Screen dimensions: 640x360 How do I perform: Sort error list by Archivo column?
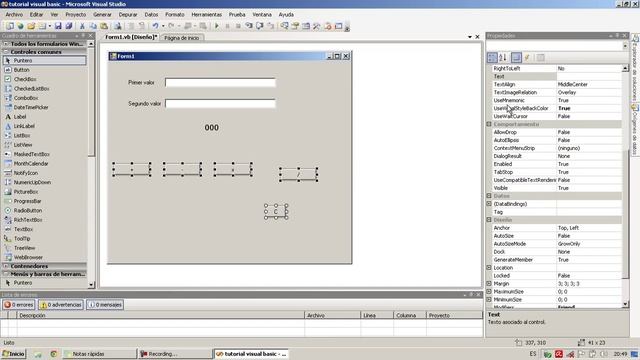tap(332, 316)
